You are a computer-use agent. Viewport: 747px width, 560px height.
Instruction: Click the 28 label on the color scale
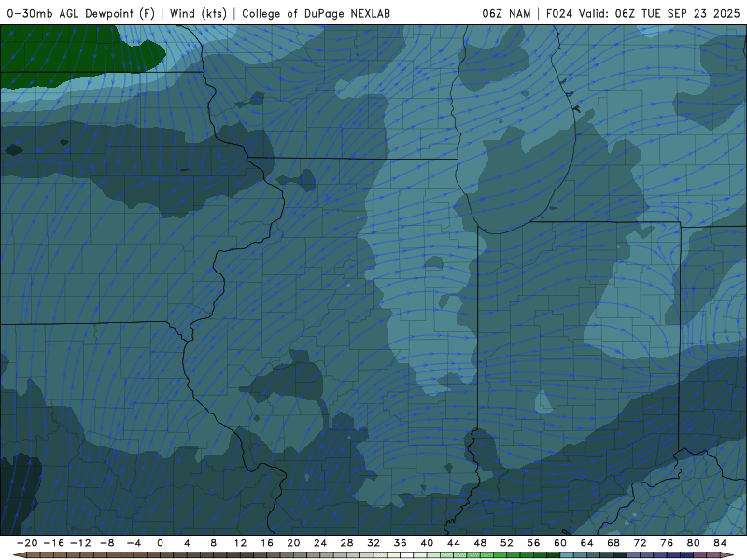point(346,543)
